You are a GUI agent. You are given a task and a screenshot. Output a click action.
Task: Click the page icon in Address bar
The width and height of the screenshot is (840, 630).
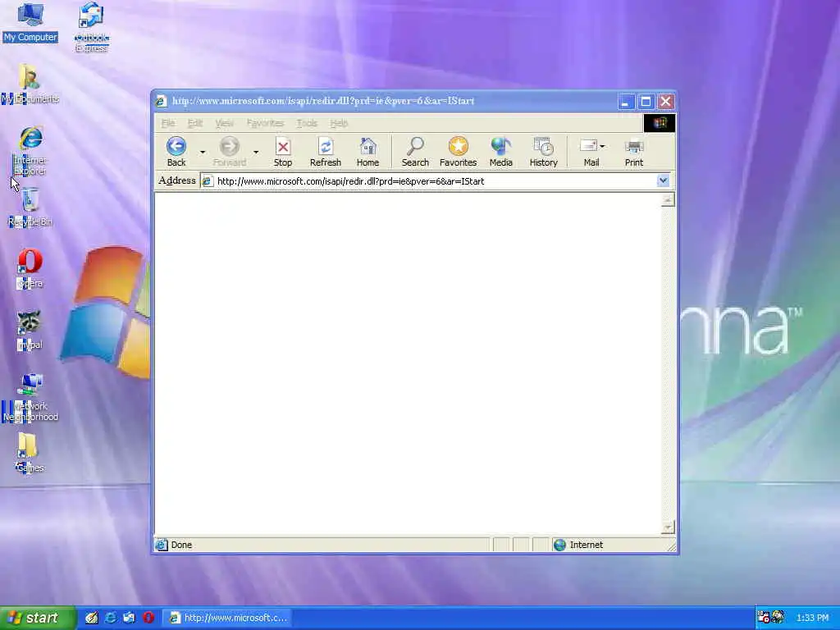(207, 181)
